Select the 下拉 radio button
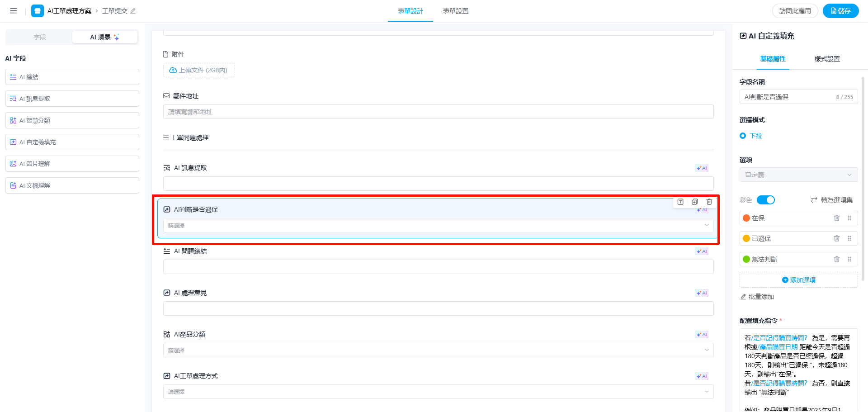The height and width of the screenshot is (412, 868). pos(743,136)
